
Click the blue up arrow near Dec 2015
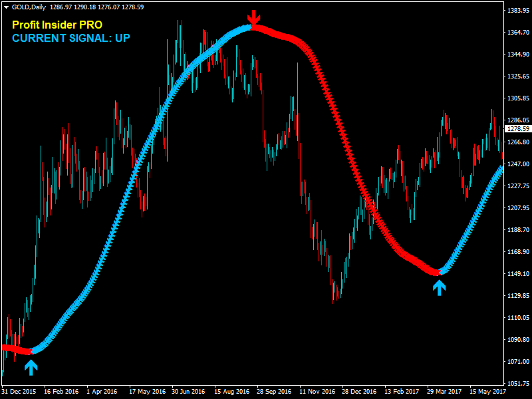coord(31,368)
